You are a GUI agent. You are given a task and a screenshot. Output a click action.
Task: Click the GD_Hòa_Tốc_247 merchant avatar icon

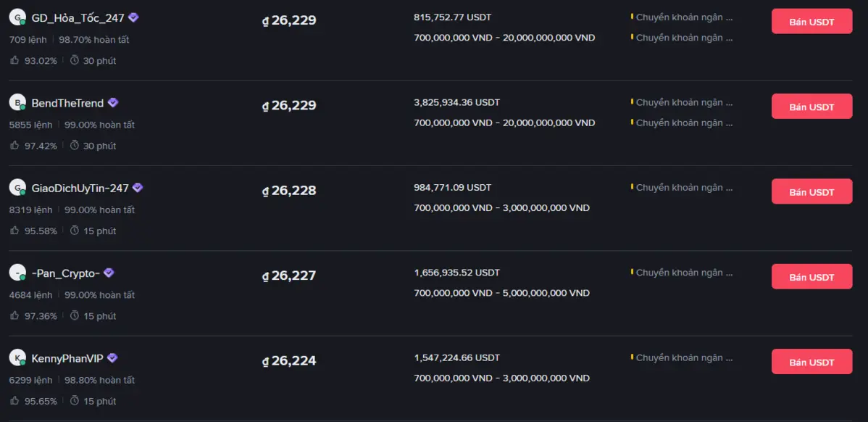[17, 16]
